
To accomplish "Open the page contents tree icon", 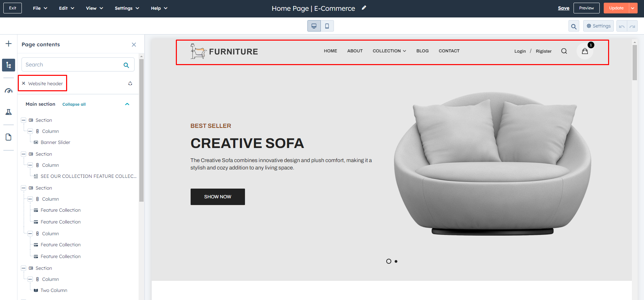I will click(9, 65).
